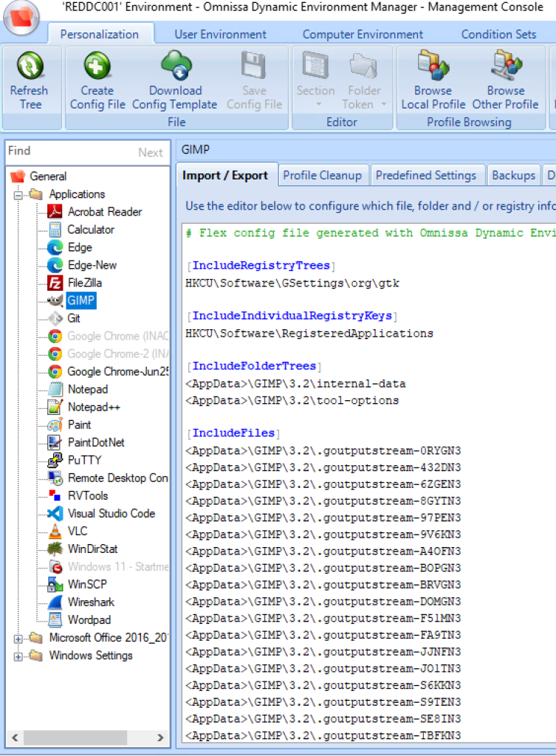
Task: Click the Create Config File icon
Action: click(97, 66)
